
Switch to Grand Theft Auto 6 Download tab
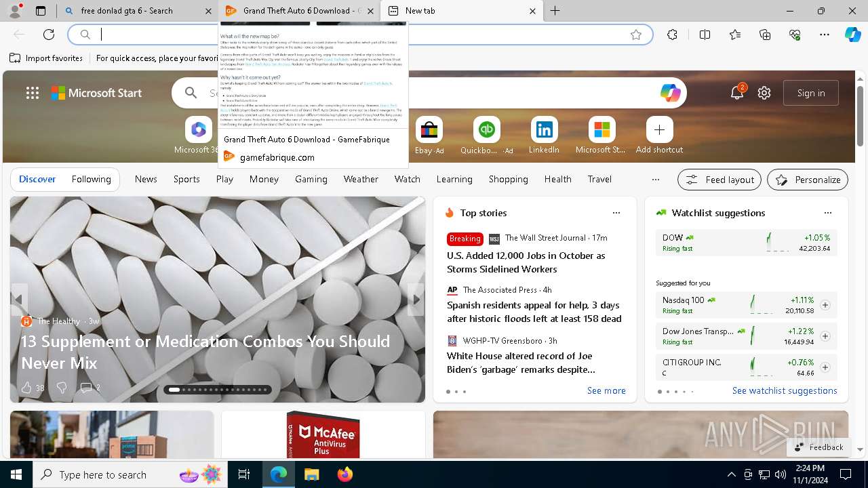point(294,11)
